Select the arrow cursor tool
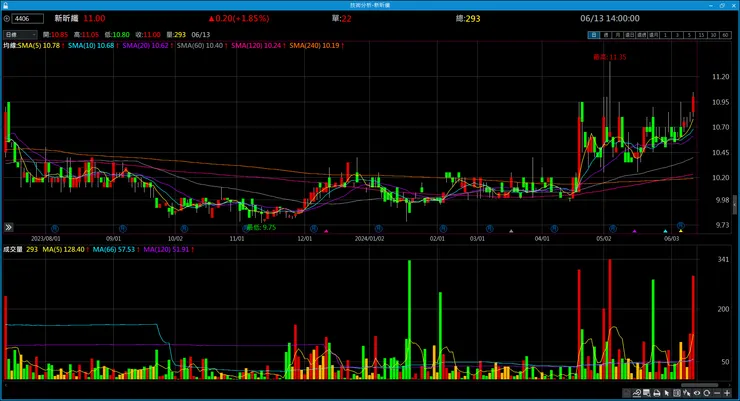740x401 pixels. (667, 393)
